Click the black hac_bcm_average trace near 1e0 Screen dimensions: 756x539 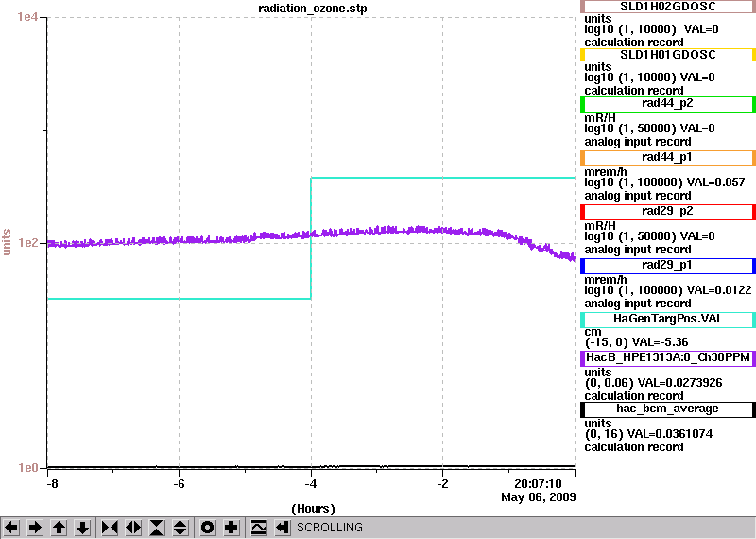(311, 466)
